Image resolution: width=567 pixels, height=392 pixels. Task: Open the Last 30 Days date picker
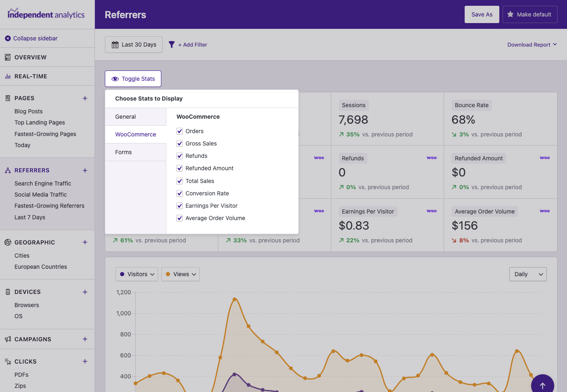134,45
